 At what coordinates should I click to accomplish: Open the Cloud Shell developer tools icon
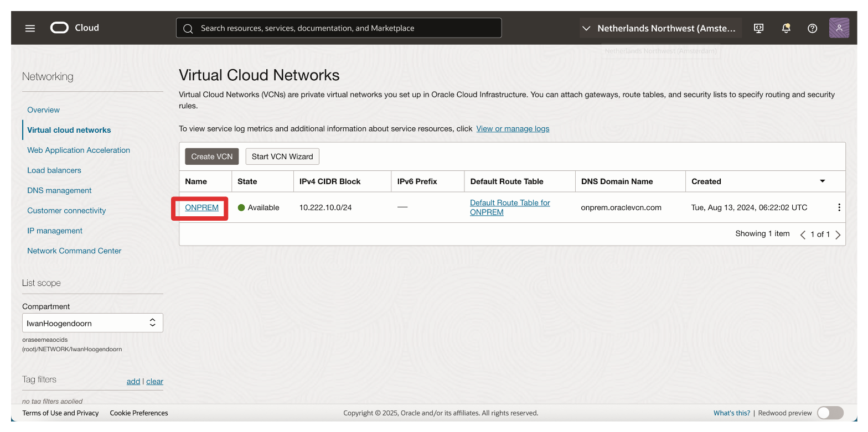[759, 28]
